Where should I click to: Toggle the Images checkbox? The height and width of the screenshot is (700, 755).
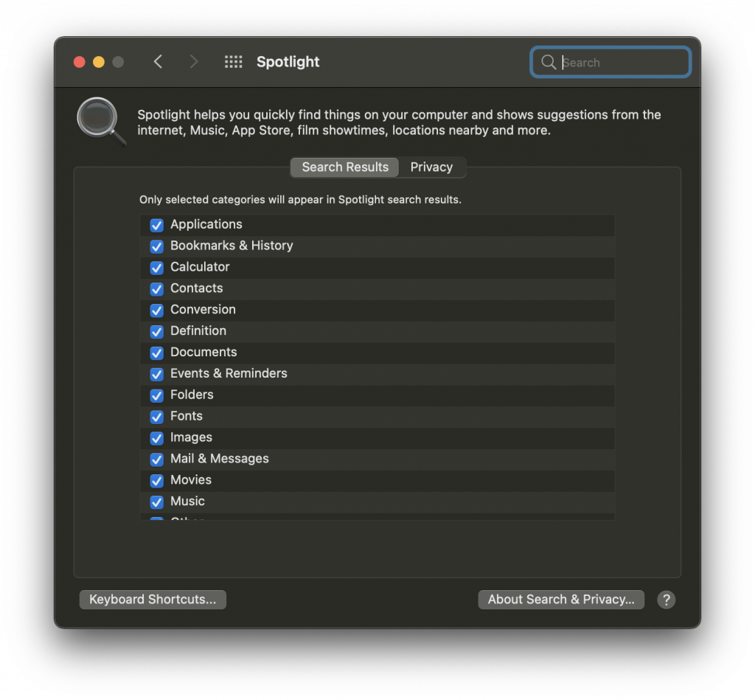click(156, 438)
